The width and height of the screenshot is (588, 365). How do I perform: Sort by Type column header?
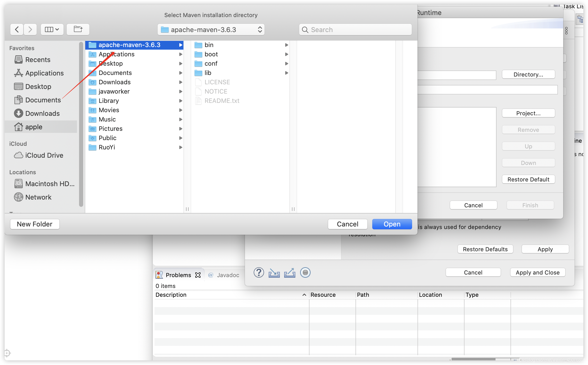(487, 295)
